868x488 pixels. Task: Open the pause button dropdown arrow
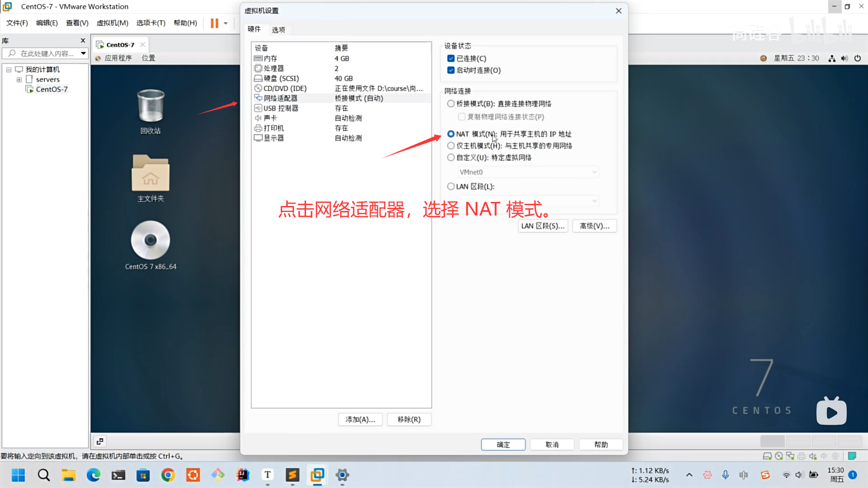tap(226, 23)
